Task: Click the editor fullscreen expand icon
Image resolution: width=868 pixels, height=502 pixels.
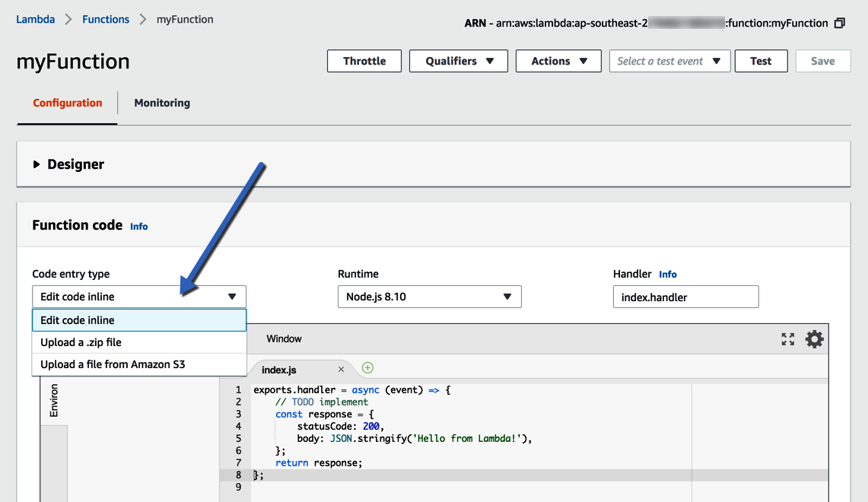Action: pyautogui.click(x=788, y=339)
